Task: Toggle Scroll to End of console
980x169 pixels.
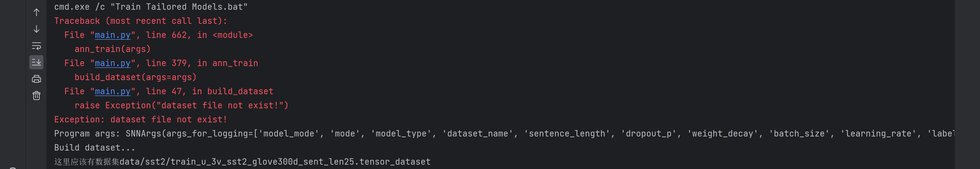Action: [36, 62]
